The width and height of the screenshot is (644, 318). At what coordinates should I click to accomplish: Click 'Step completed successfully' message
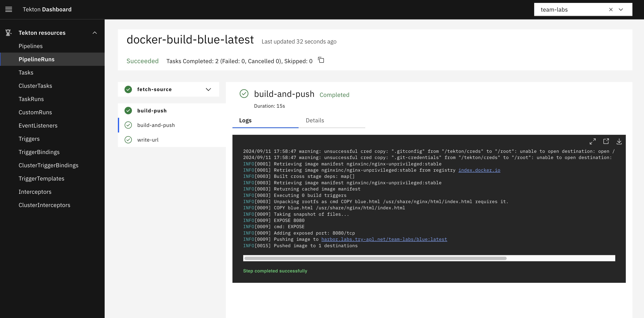[275, 271]
